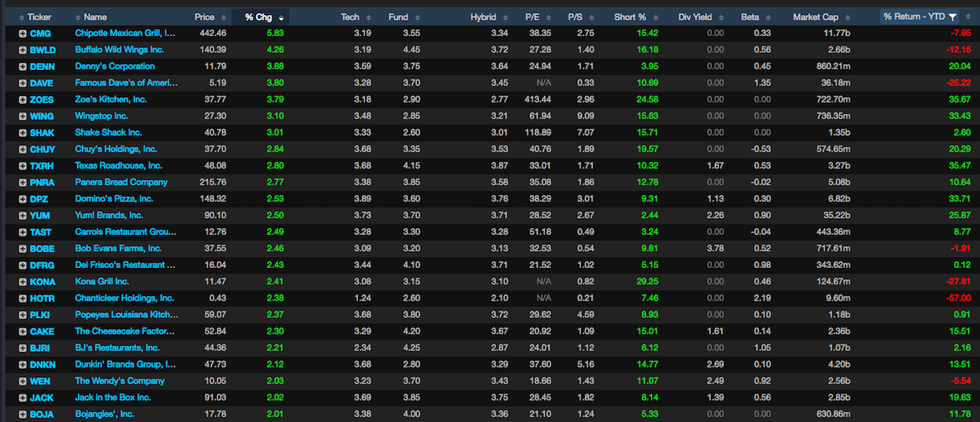Open the ZOES ticker link
Image resolution: width=980 pixels, height=422 pixels.
point(42,99)
